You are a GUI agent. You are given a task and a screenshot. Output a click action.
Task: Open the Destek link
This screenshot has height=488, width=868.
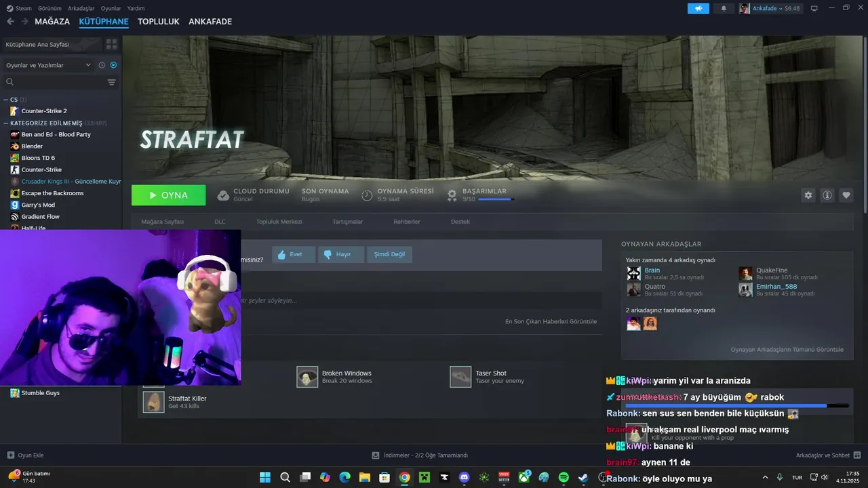click(x=460, y=222)
